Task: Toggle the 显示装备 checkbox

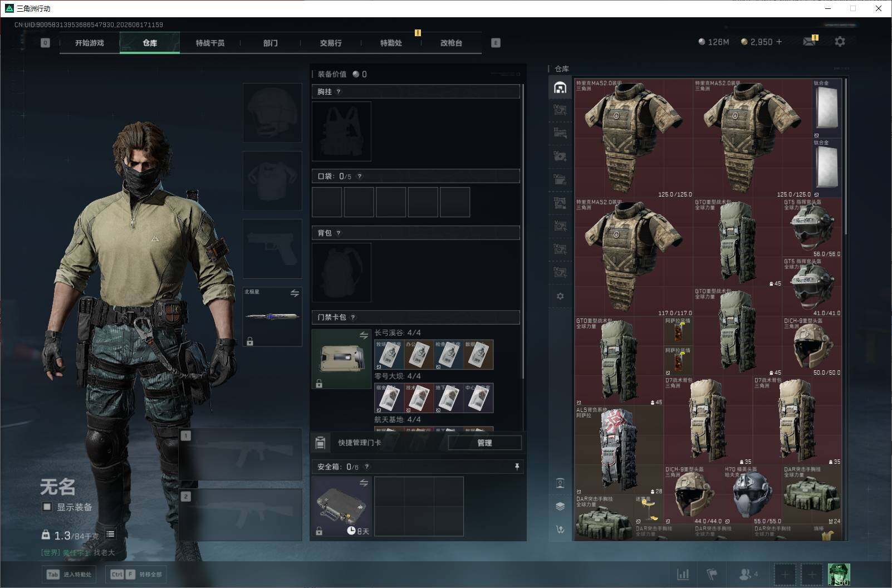Action: pos(47,507)
